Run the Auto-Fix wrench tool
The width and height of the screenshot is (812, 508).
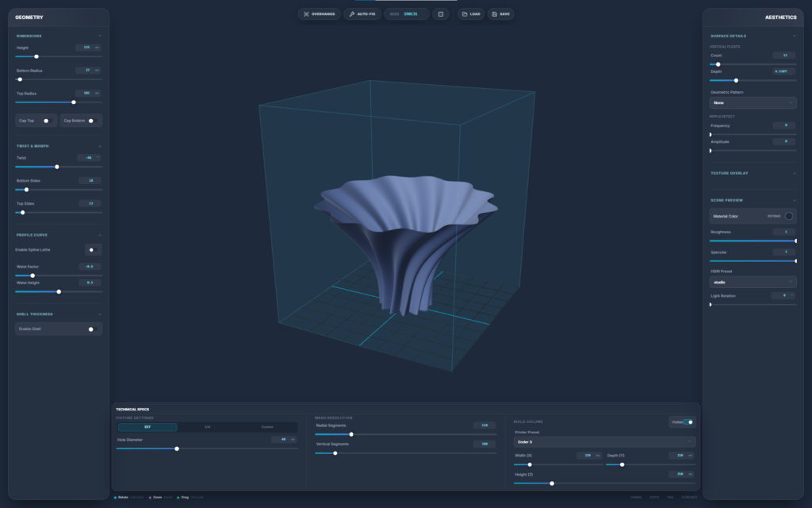click(x=362, y=14)
